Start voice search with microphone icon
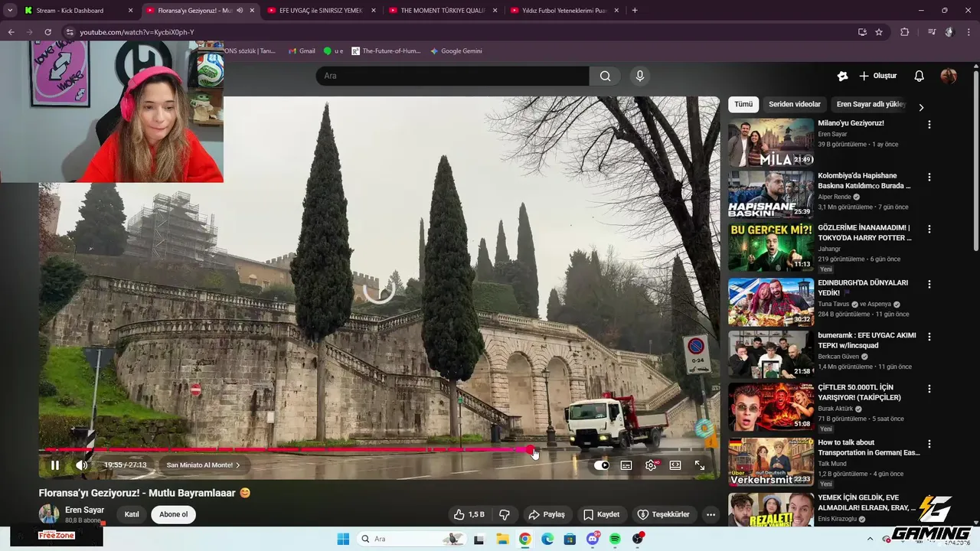This screenshot has width=980, height=551. (x=640, y=76)
